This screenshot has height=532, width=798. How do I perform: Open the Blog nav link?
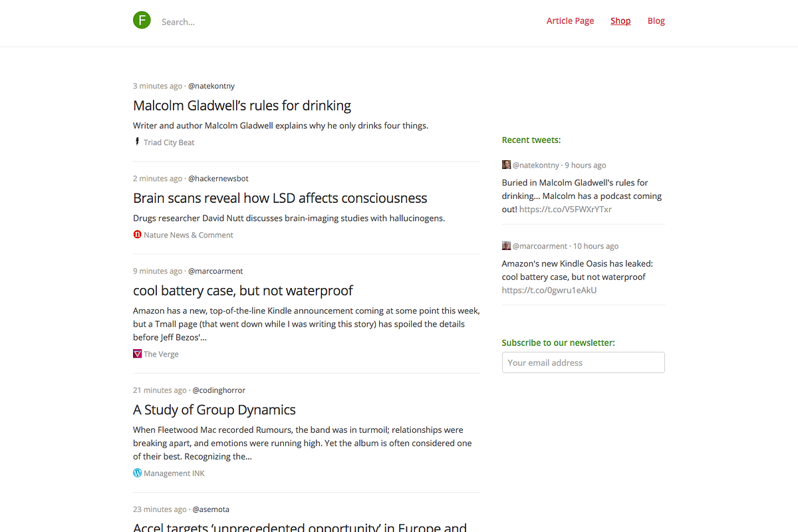coord(656,21)
